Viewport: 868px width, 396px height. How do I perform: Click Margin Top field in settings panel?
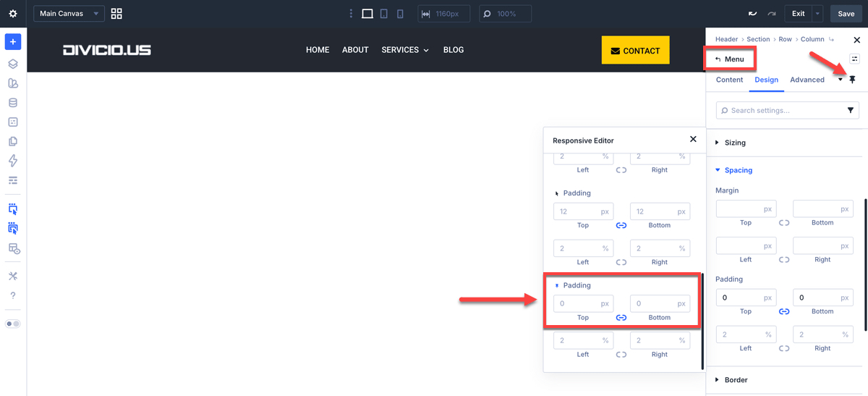coord(746,209)
